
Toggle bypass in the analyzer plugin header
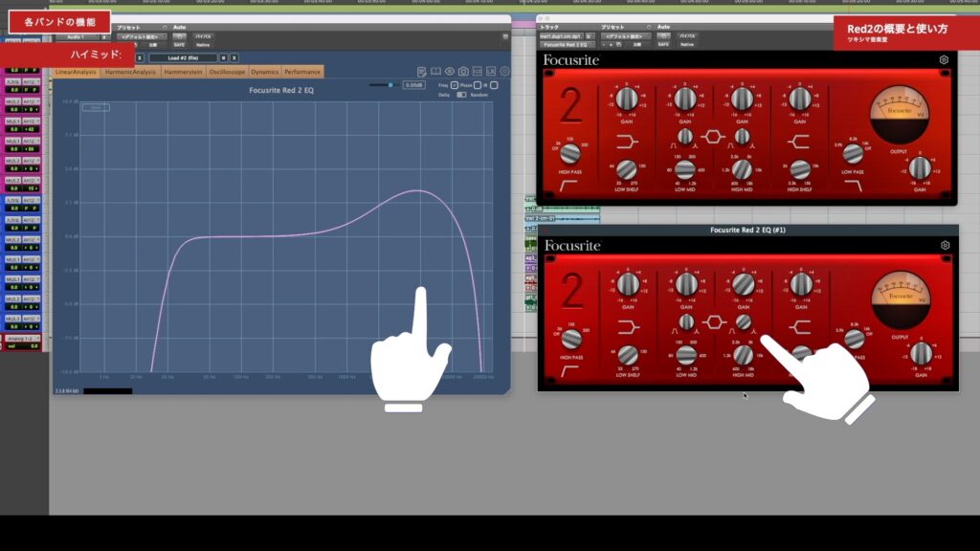[203, 37]
